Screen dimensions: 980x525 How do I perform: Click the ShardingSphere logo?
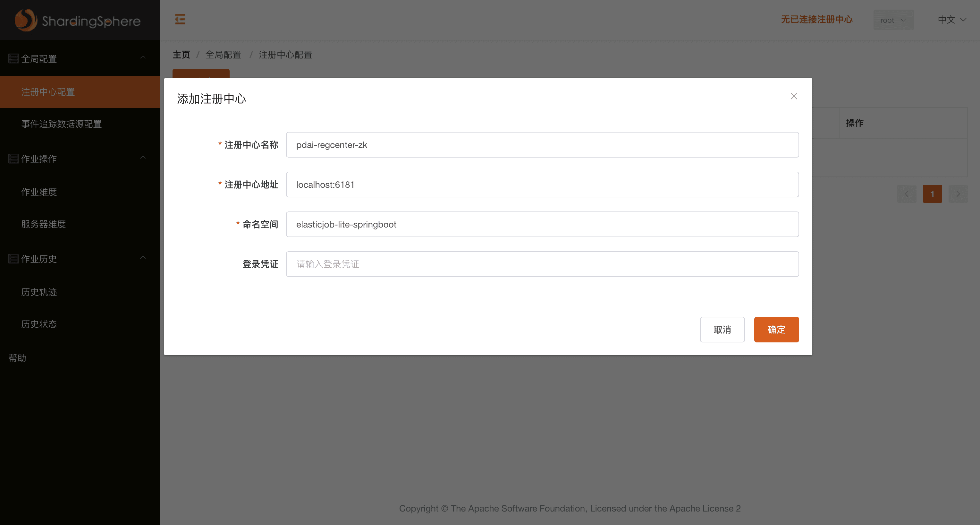pos(78,20)
